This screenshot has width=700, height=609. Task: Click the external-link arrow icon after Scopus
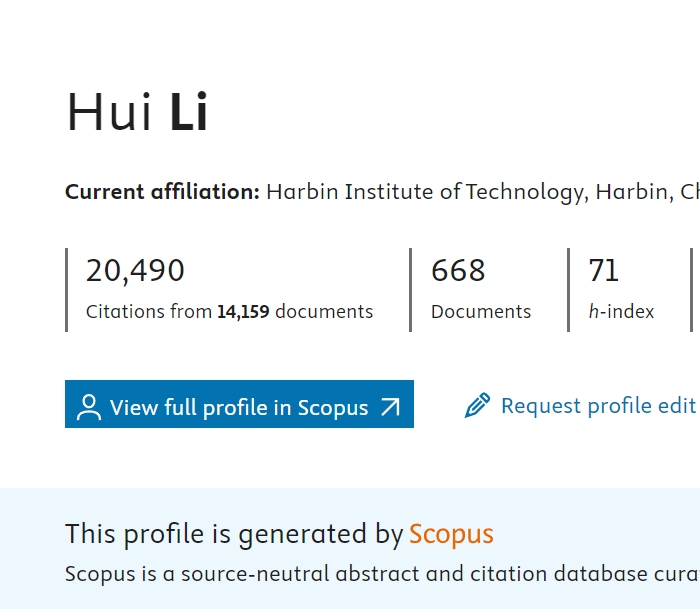pos(391,407)
